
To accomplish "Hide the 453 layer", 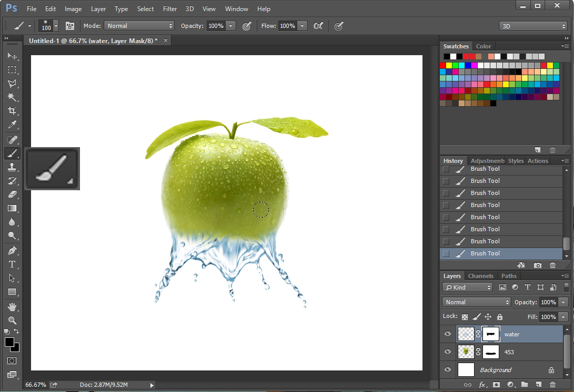I will point(448,352).
